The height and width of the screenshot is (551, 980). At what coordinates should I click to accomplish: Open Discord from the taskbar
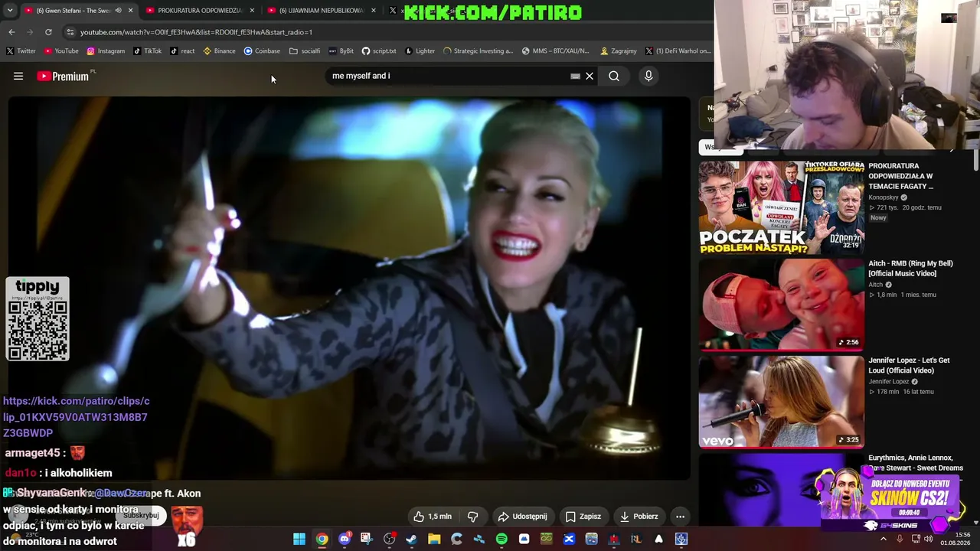(x=345, y=539)
